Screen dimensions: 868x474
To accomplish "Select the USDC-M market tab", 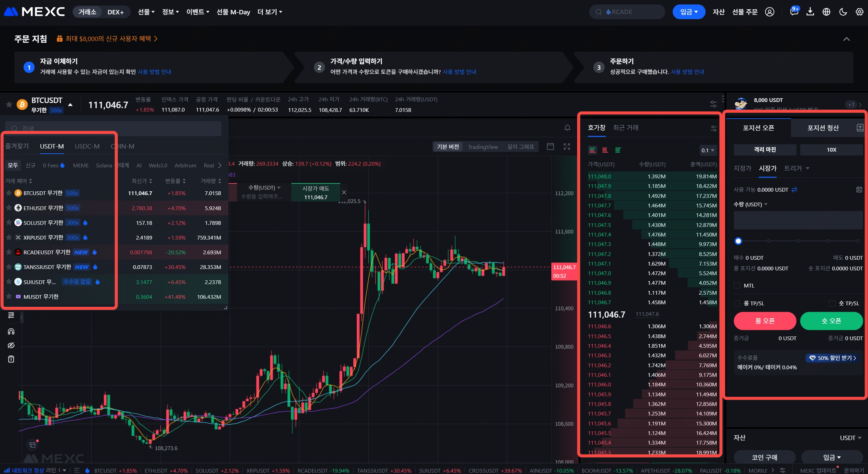I will (87, 146).
